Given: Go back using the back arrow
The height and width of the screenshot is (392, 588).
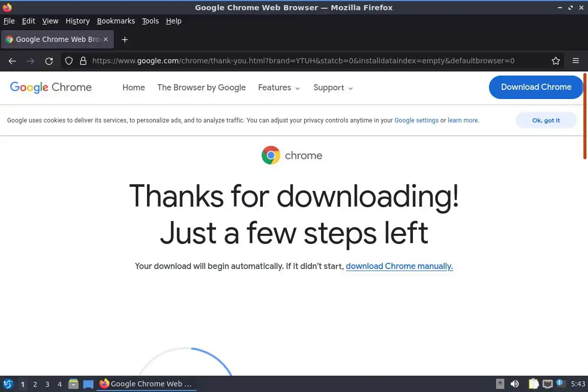Looking at the screenshot, I should (x=12, y=61).
